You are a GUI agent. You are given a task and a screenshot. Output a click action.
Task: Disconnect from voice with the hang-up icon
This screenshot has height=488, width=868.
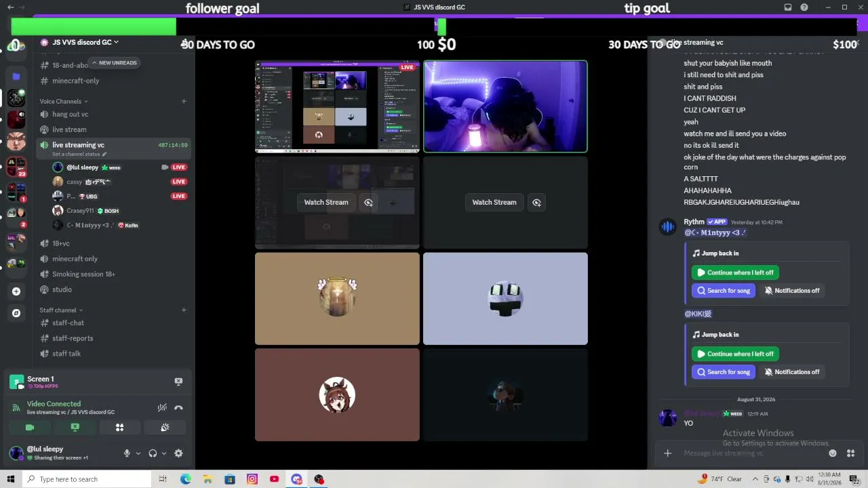[178, 407]
